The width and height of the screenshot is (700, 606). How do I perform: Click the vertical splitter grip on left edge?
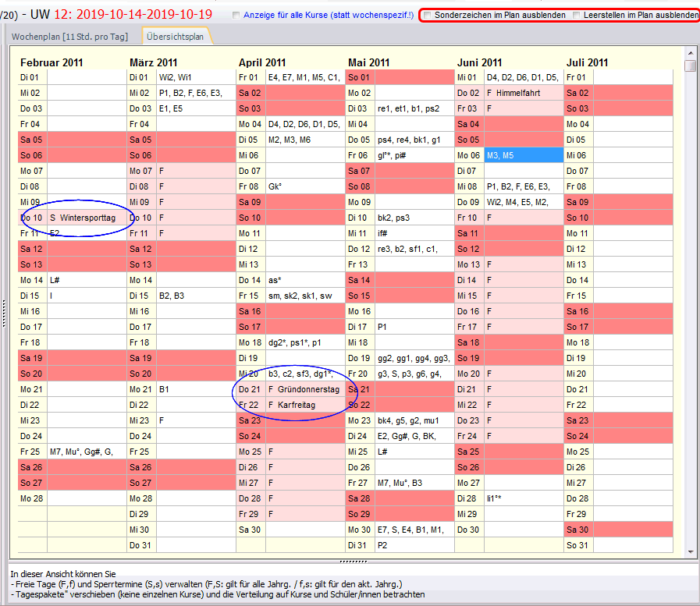[3, 312]
